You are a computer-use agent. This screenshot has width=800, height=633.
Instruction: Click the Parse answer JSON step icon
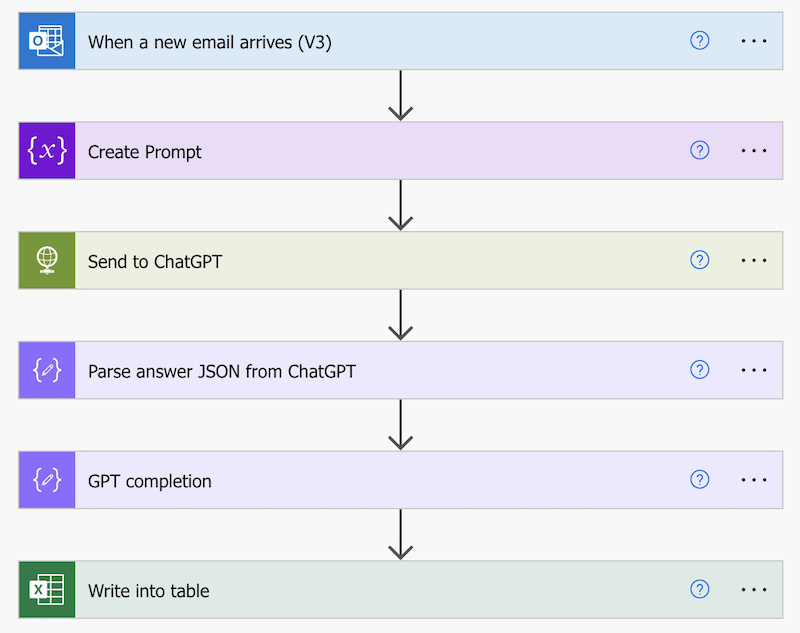(46, 370)
